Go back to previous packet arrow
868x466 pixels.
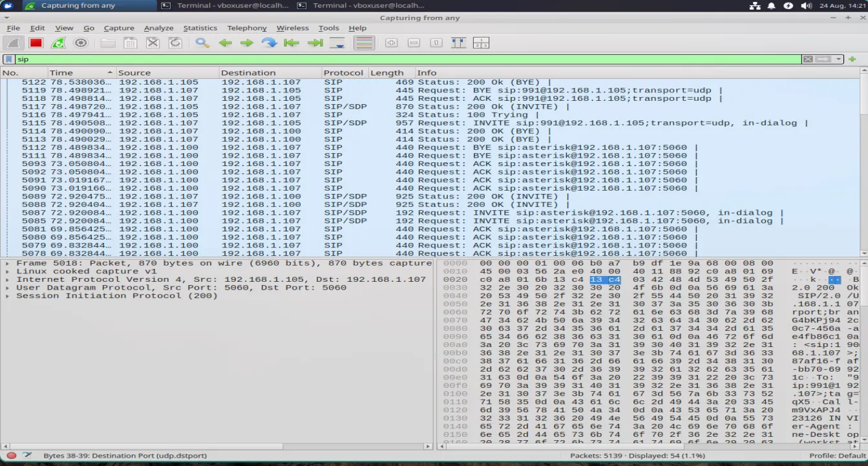[x=225, y=43]
